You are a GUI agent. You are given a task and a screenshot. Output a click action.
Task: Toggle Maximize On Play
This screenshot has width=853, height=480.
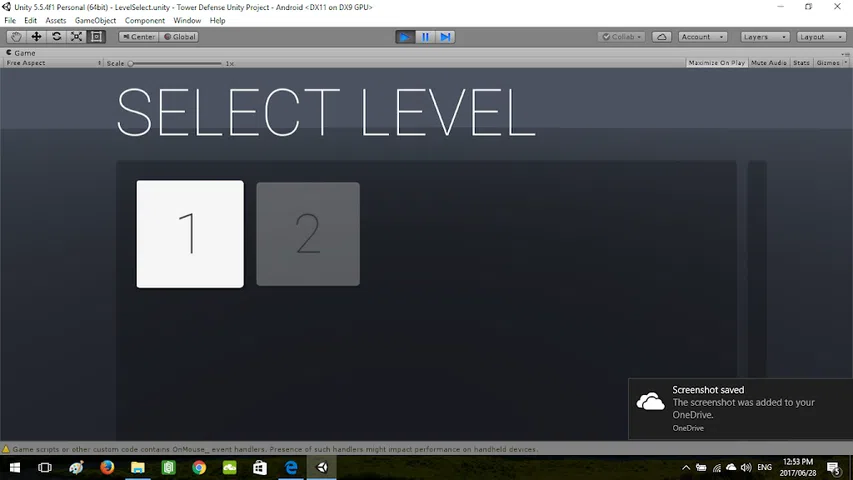pos(716,63)
